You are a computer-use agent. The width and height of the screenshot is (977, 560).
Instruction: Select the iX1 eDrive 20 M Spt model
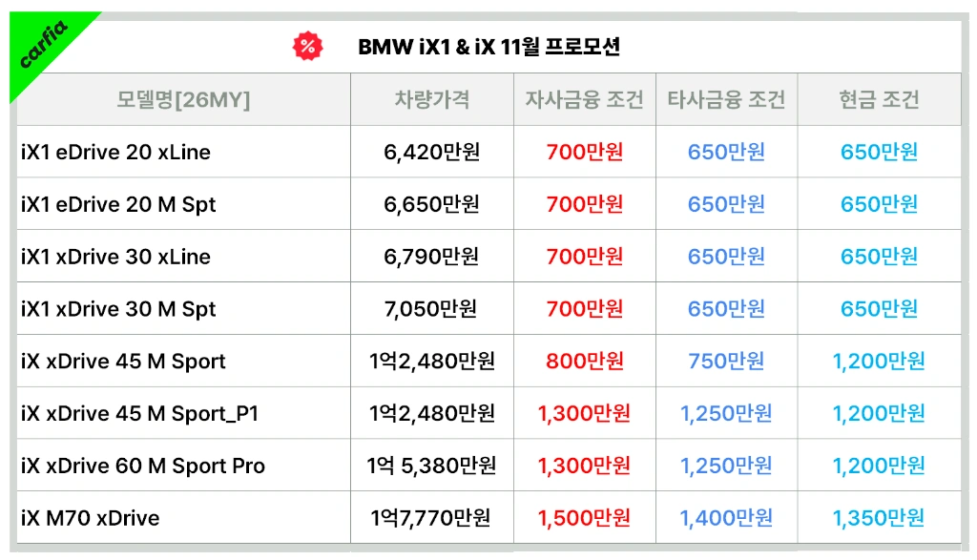[118, 205]
